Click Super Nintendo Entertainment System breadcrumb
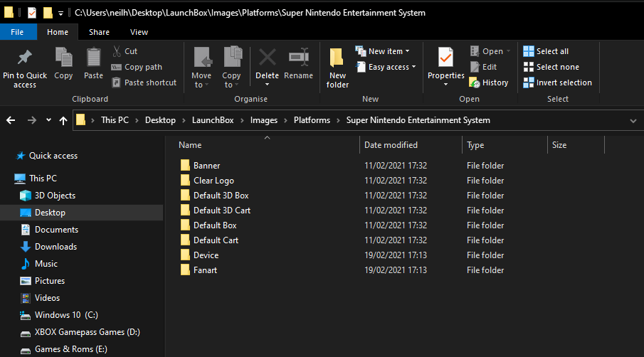644x357 pixels. (418, 120)
